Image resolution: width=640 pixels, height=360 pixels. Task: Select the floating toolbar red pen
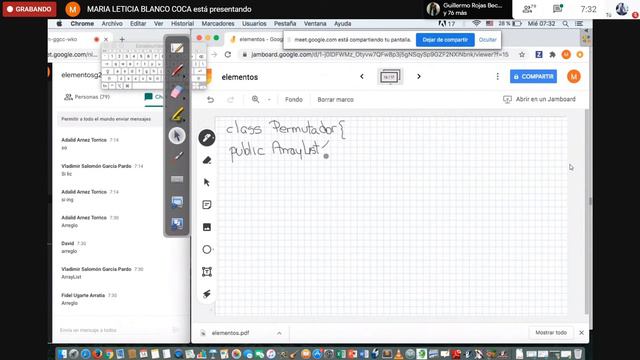pyautogui.click(x=177, y=70)
